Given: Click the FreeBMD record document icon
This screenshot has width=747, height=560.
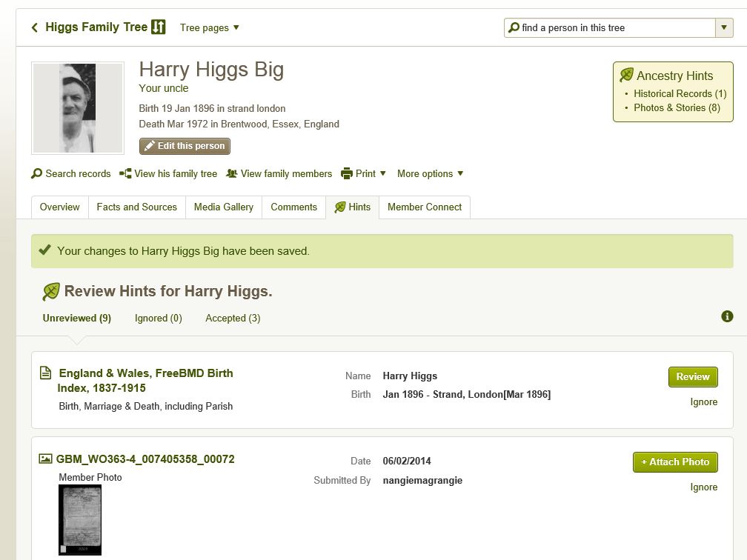Looking at the screenshot, I should (x=45, y=373).
